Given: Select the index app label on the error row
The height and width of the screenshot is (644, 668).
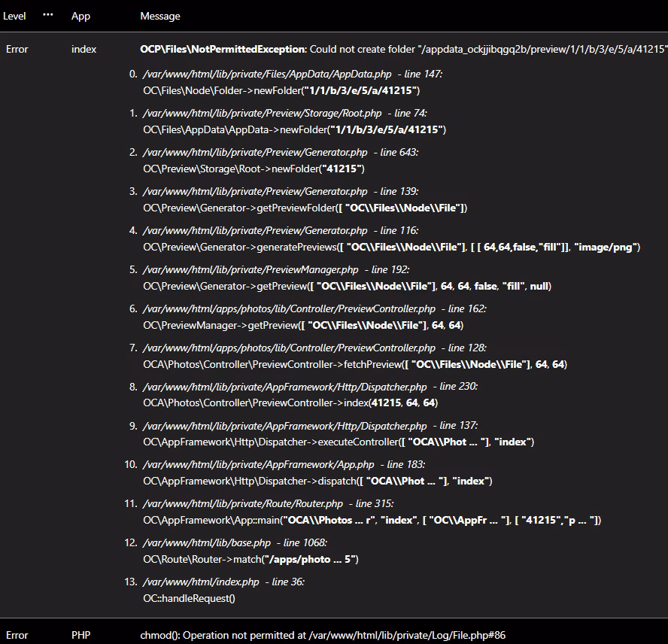Looking at the screenshot, I should (x=83, y=49).
